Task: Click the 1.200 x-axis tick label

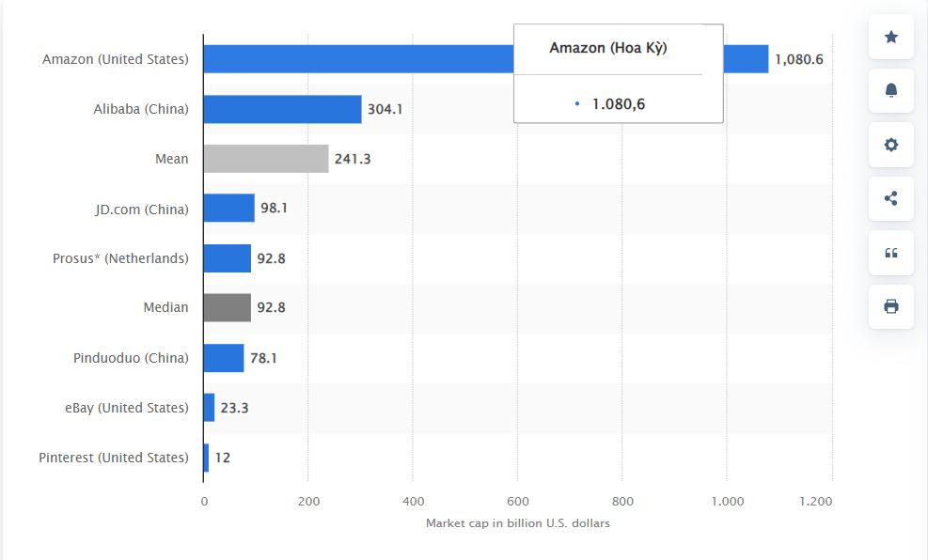Action: coord(815,502)
